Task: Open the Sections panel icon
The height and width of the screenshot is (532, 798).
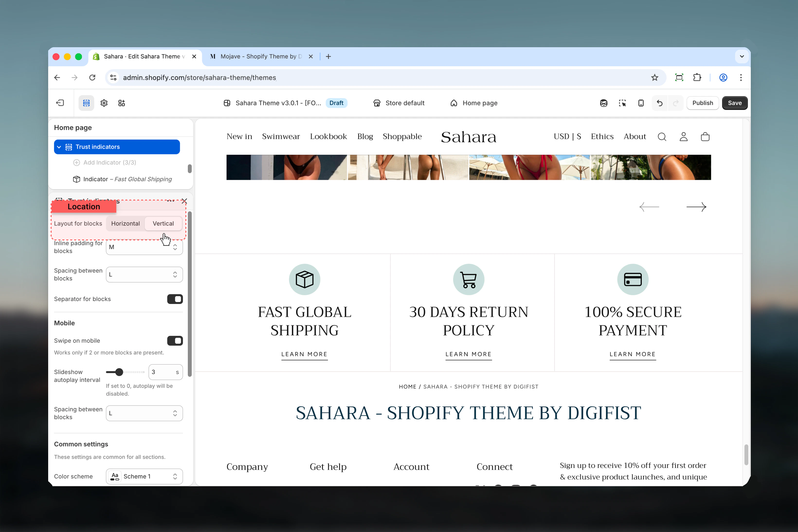Action: pos(86,103)
